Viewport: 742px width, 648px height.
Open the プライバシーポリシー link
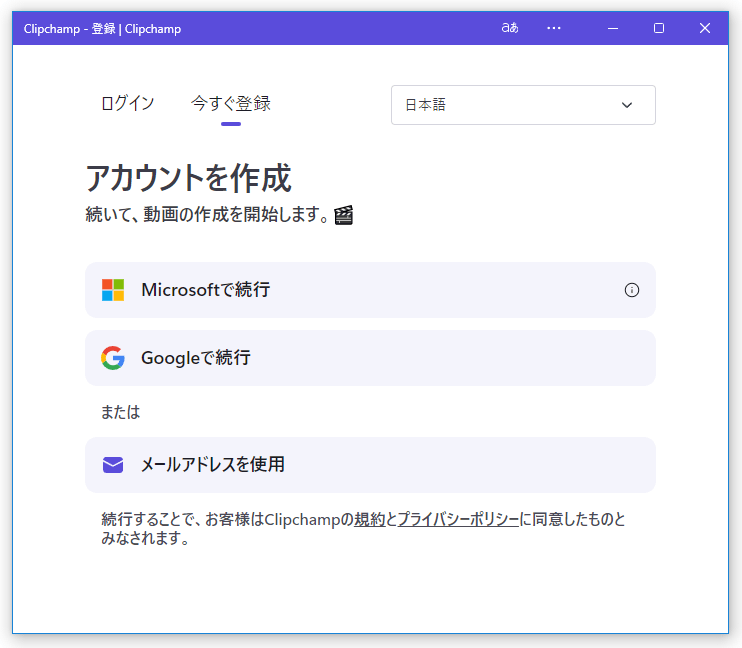point(458,520)
